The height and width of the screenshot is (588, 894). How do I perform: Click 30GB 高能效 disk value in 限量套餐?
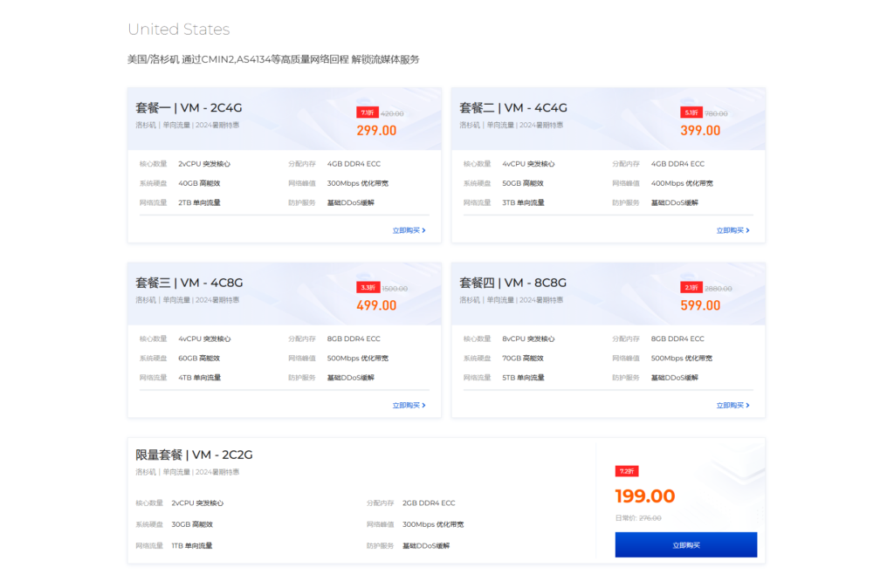click(192, 525)
